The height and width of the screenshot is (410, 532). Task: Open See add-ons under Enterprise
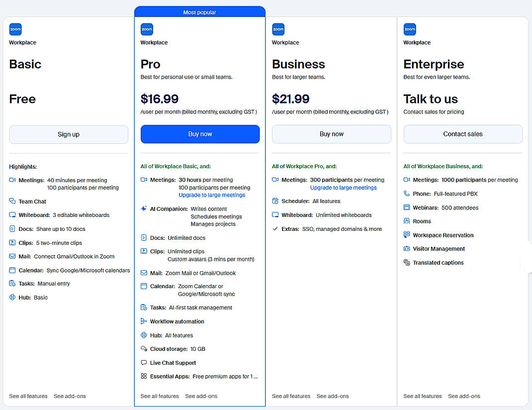point(464,396)
